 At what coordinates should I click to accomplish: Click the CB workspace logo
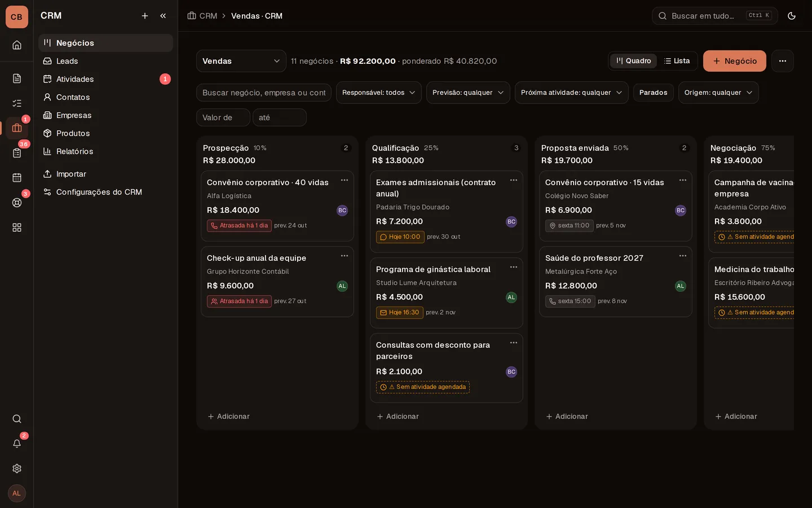[17, 17]
